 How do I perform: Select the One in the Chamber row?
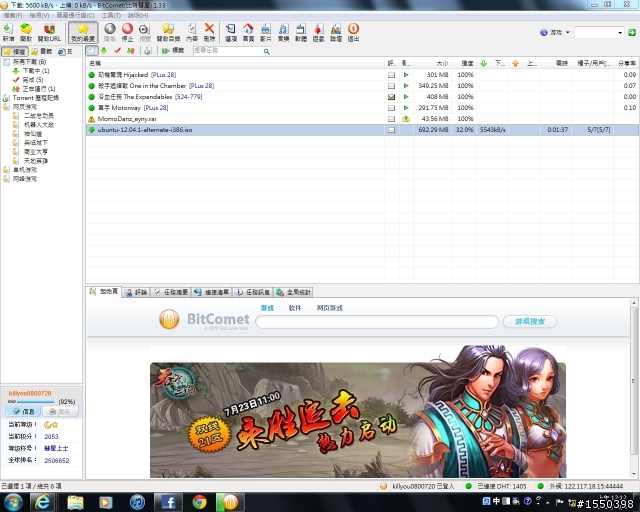[x=362, y=86]
